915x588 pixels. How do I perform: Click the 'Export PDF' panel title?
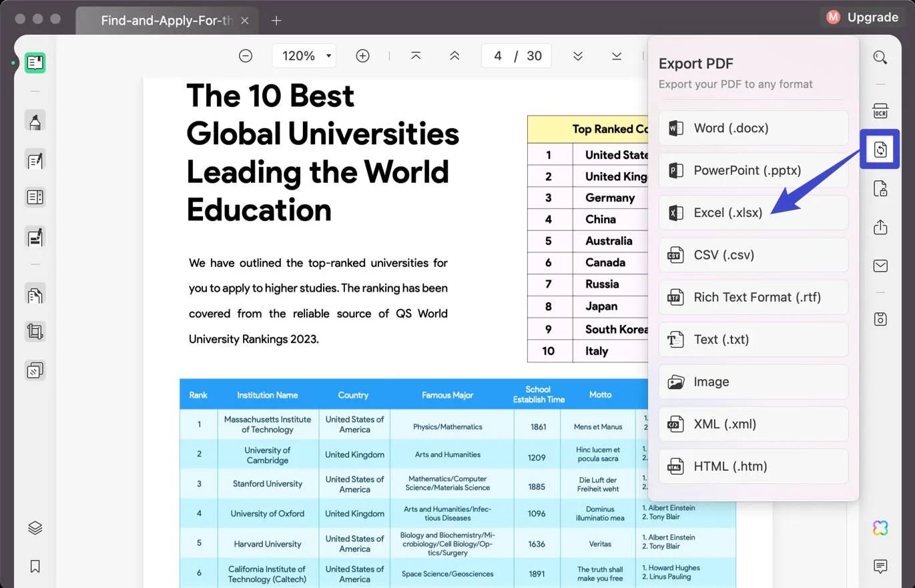pos(696,63)
